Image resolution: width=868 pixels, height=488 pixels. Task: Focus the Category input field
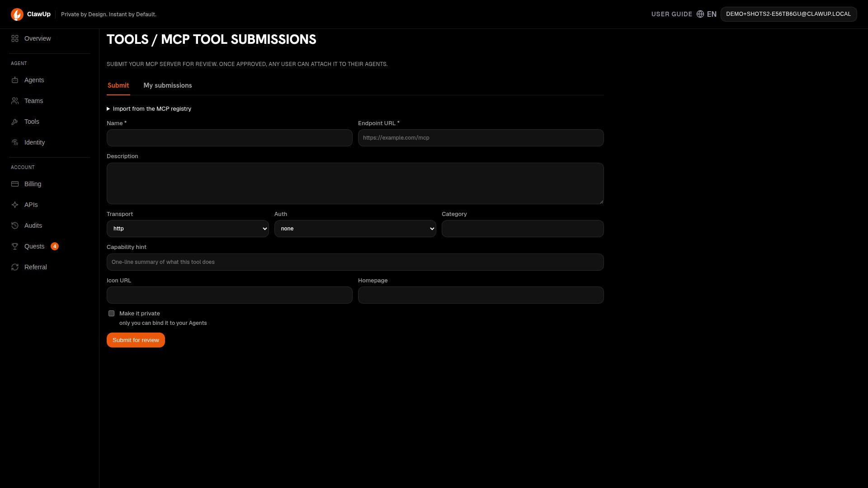pos(523,229)
